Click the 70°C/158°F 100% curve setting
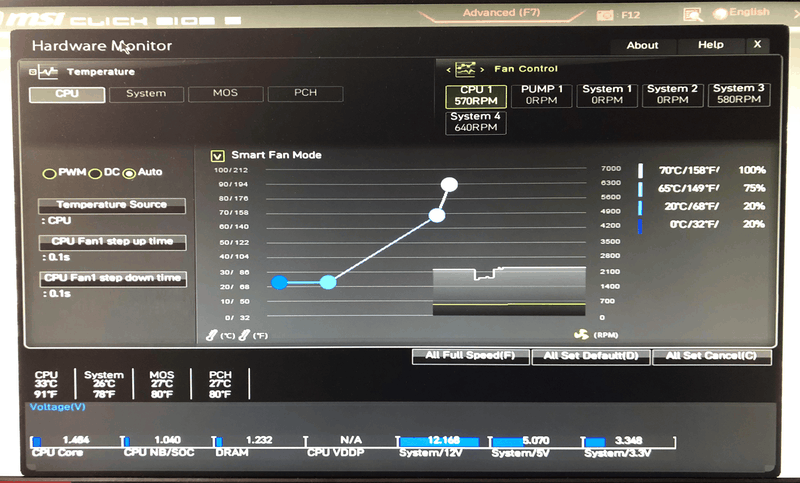Screen dimensions: 800x483 [703, 170]
